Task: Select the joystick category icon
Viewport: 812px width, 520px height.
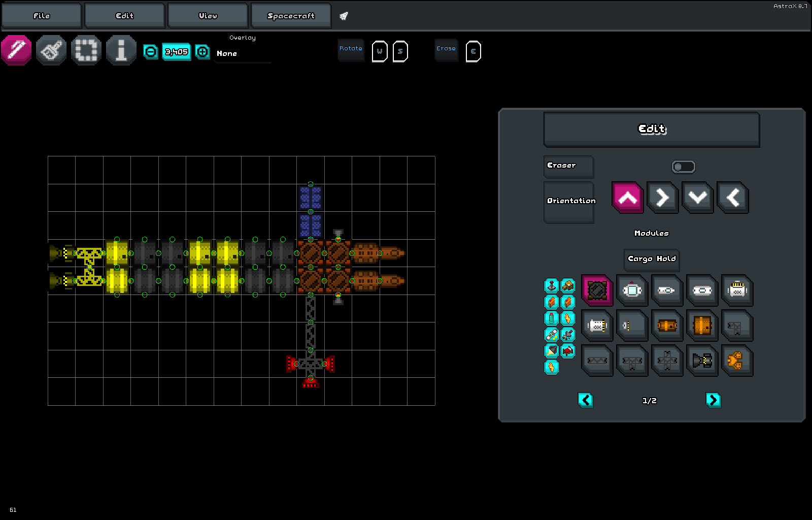Action: pos(552,286)
